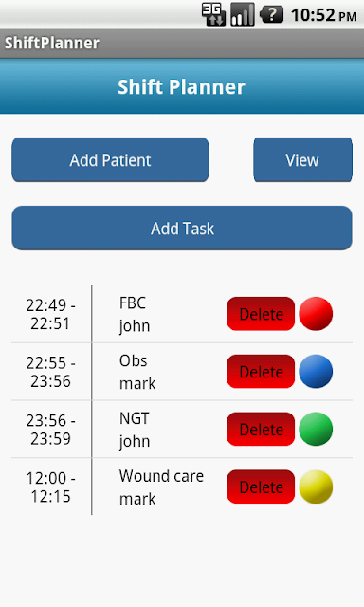Add a new task with Add Task
This screenshot has width=364, height=607.
point(182,228)
